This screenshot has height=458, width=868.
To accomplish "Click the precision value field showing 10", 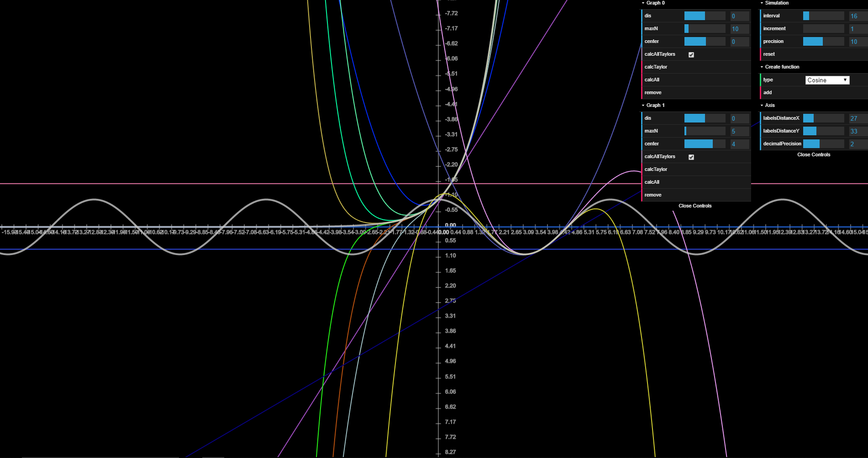I will pos(858,42).
